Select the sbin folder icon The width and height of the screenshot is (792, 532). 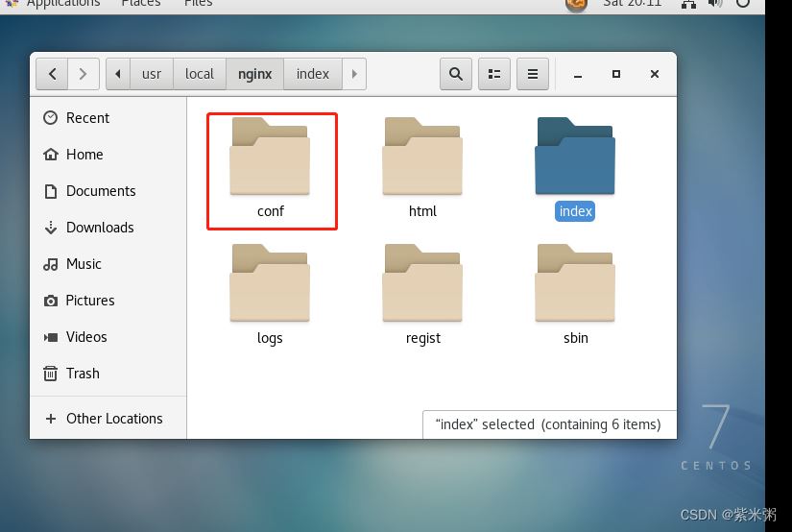click(575, 282)
